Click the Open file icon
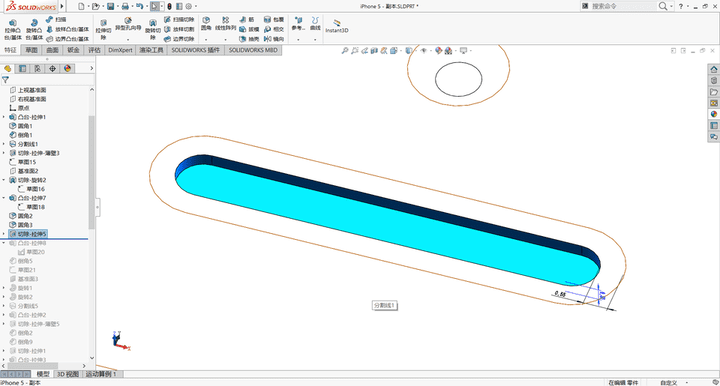720x386 pixels. pyautogui.click(x=95, y=6)
